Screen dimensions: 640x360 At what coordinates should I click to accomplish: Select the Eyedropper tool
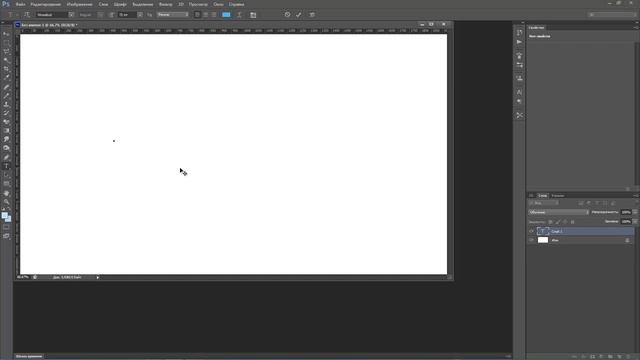[x=6, y=77]
